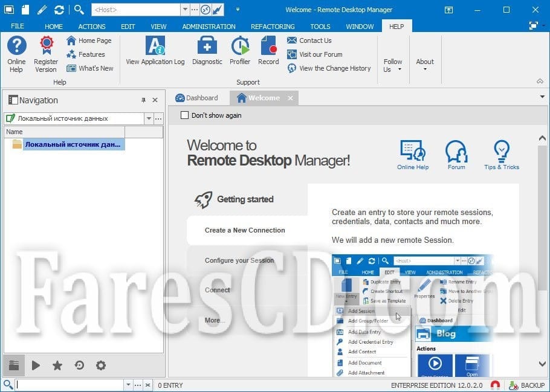This screenshot has width=550, height=392.
Task: Open quick access toolbar customize arrow
Action: click(238, 10)
